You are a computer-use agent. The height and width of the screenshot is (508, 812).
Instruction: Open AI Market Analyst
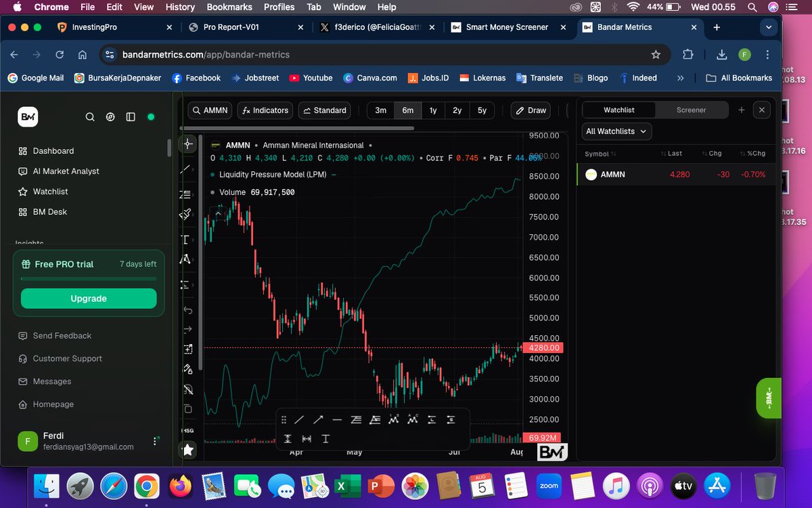pyautogui.click(x=60, y=171)
